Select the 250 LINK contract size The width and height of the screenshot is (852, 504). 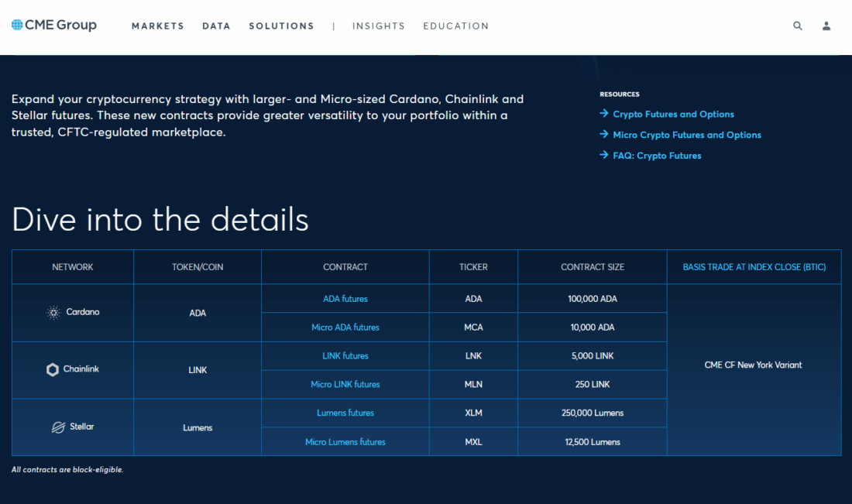(x=593, y=385)
